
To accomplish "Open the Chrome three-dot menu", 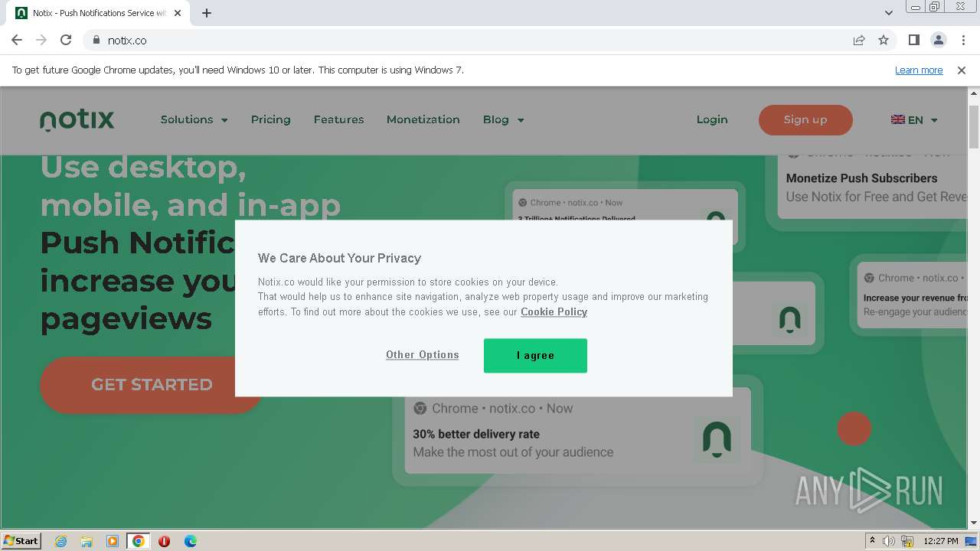I will (x=962, y=40).
